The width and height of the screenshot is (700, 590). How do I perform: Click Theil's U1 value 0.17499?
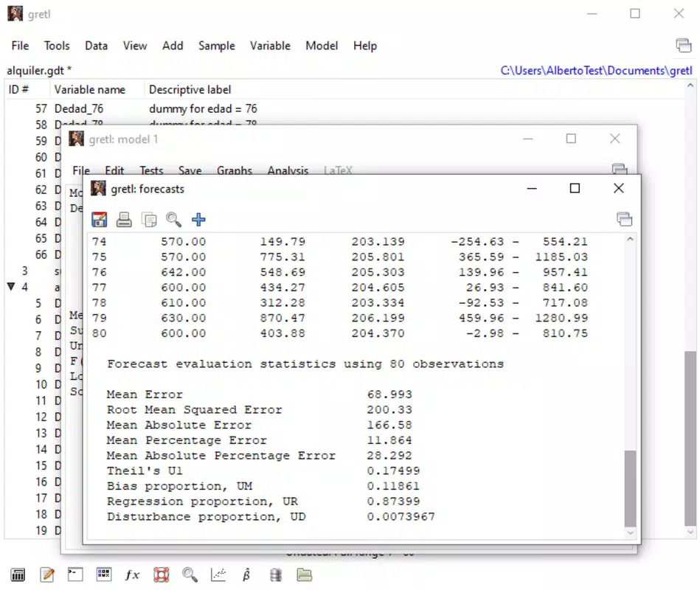coord(393,471)
